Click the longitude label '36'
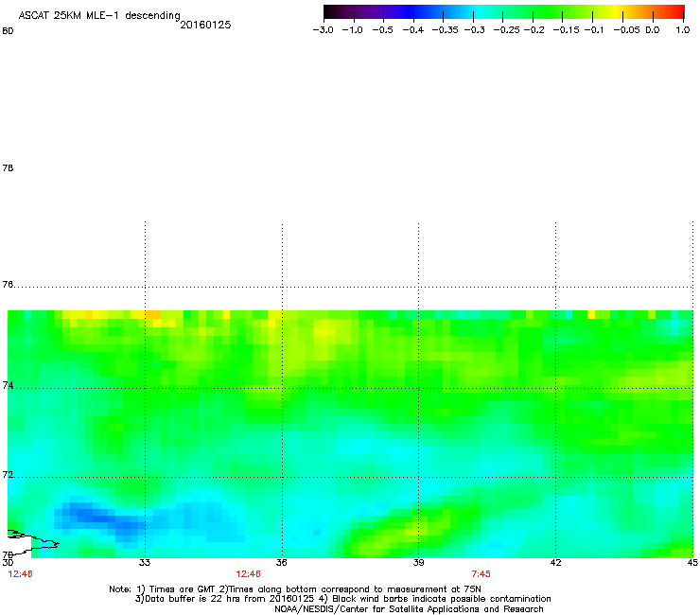 click(282, 563)
